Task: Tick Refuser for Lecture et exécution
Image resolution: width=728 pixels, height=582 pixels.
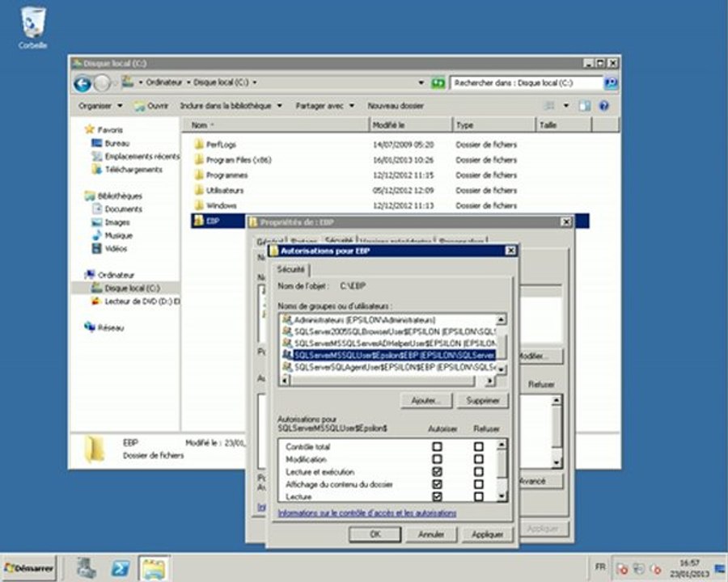Action: [x=479, y=471]
